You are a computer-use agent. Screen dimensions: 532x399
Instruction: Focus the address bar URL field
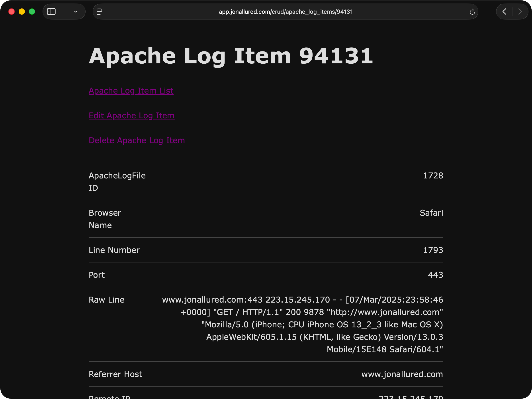pyautogui.click(x=286, y=12)
